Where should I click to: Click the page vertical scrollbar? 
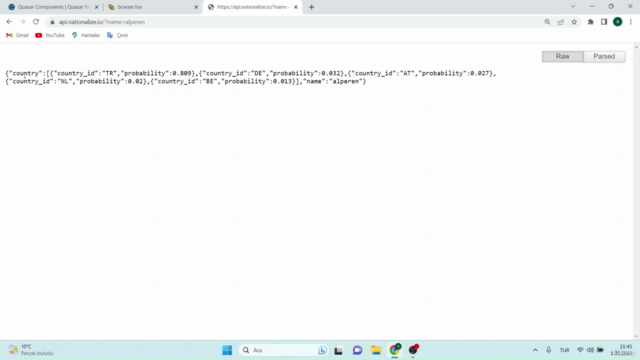[x=636, y=192]
